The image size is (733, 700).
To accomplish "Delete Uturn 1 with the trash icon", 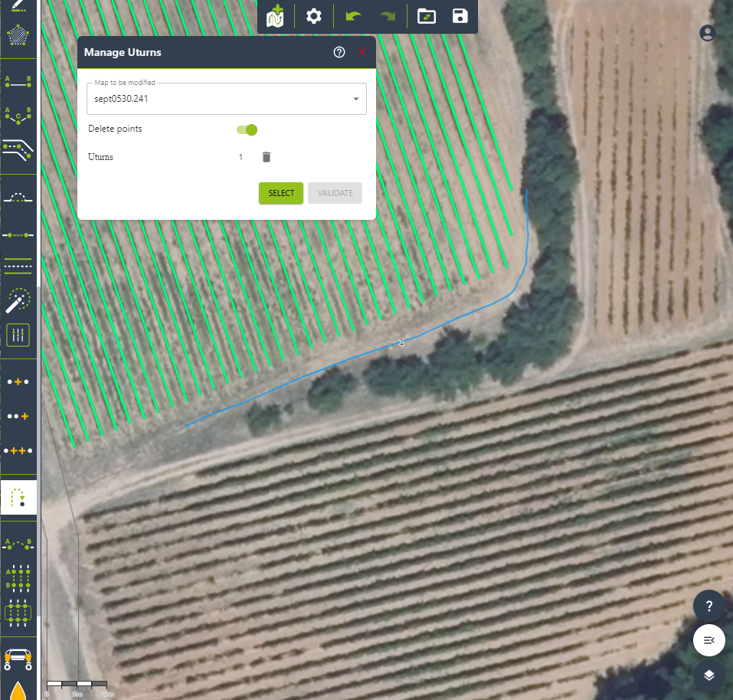I will click(267, 157).
